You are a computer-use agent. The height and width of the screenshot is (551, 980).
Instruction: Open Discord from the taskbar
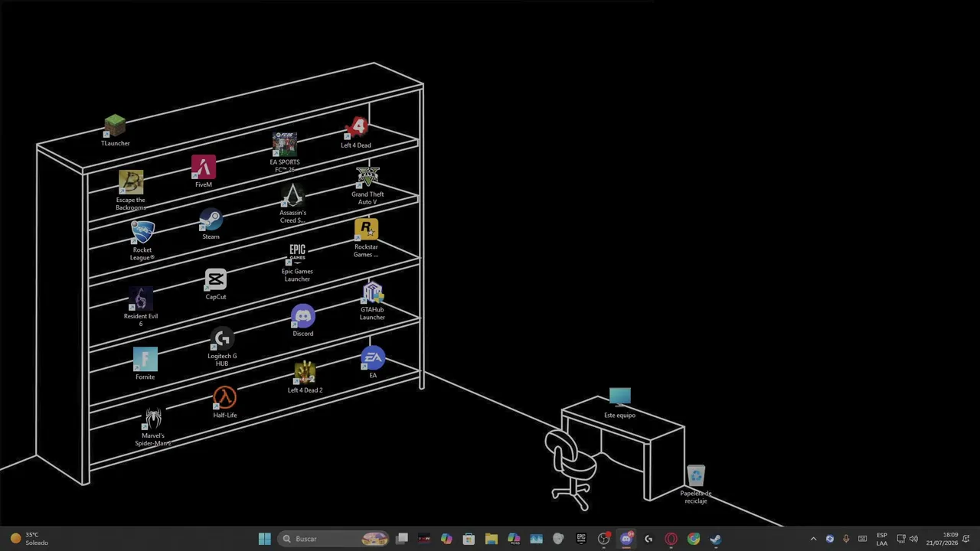point(626,539)
